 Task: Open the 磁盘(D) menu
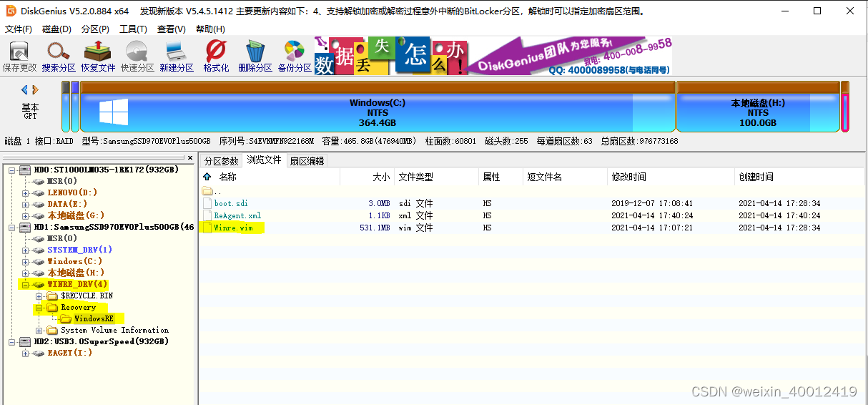point(57,29)
